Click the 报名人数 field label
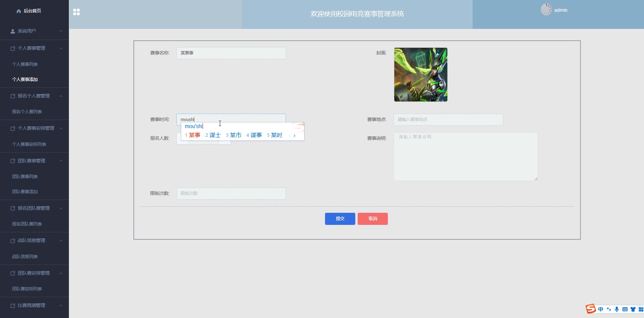 tap(160, 138)
